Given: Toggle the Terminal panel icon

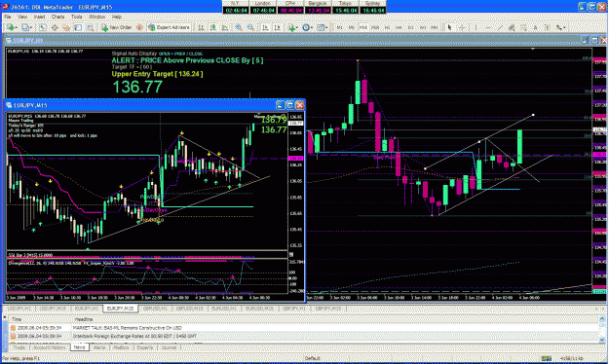Looking at the screenshot, I should coord(78,27).
